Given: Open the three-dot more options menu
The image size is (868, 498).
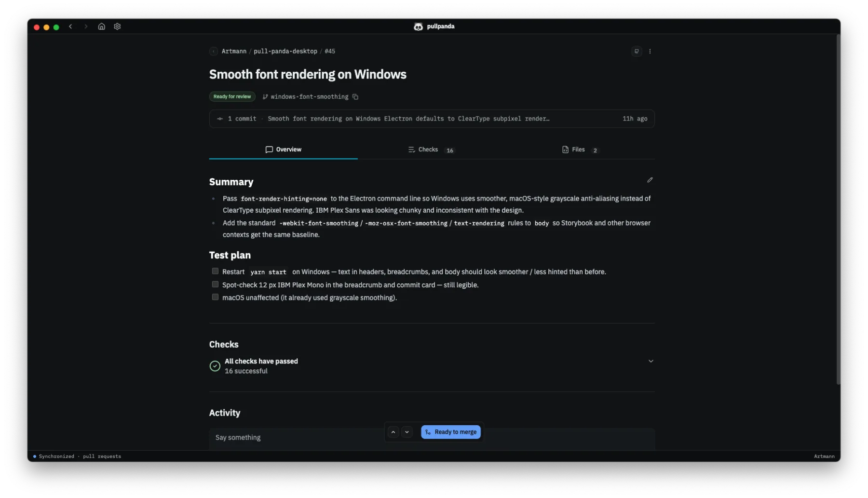Looking at the screenshot, I should click(x=650, y=51).
